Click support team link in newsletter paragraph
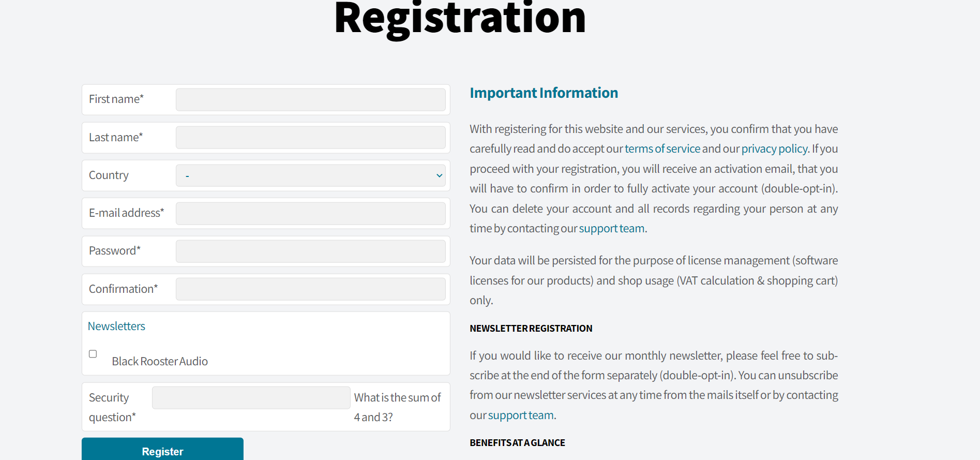Image resolution: width=980 pixels, height=460 pixels. coord(521,416)
